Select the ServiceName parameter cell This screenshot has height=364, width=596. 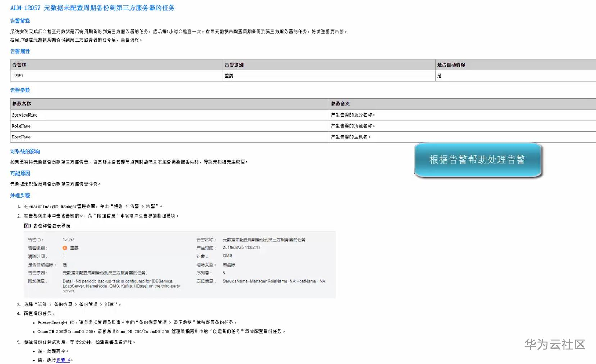point(169,115)
